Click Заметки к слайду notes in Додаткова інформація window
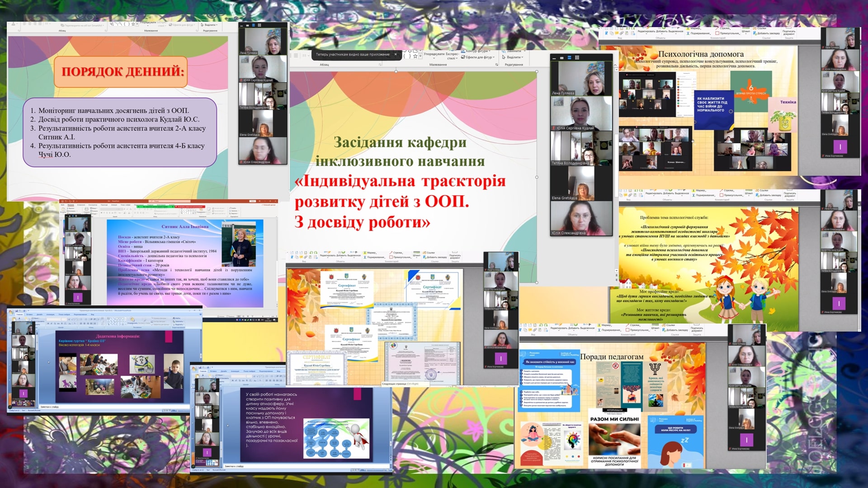This screenshot has height=488, width=868. click(x=50, y=407)
